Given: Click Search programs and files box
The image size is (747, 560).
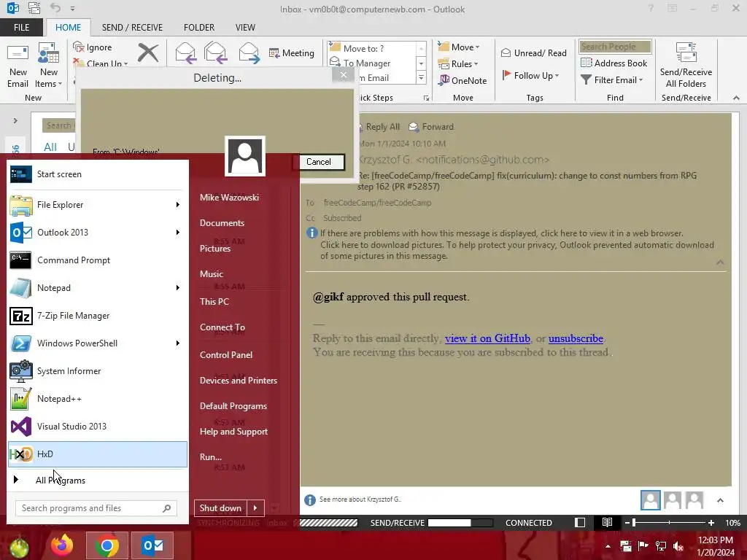Looking at the screenshot, I should [96, 508].
